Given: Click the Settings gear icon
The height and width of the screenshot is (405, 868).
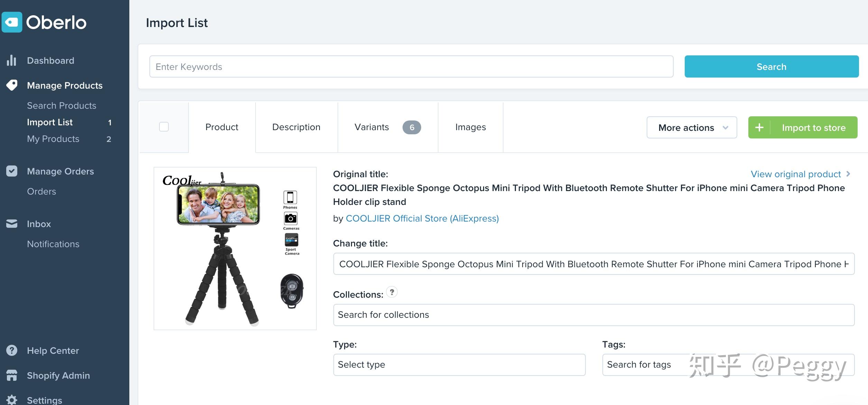Looking at the screenshot, I should point(12,400).
